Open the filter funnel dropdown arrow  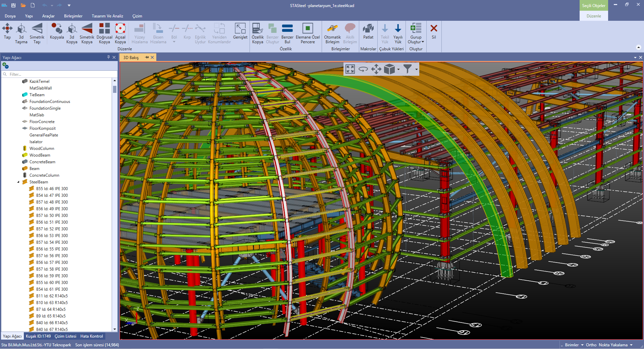tap(416, 70)
